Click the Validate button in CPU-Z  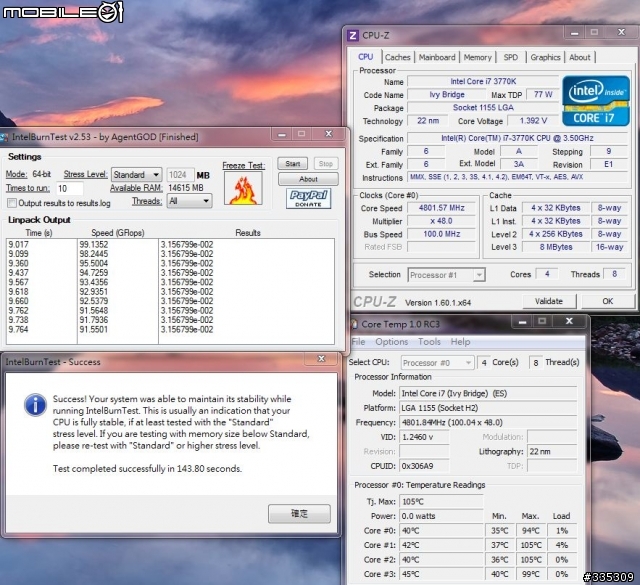tap(549, 301)
